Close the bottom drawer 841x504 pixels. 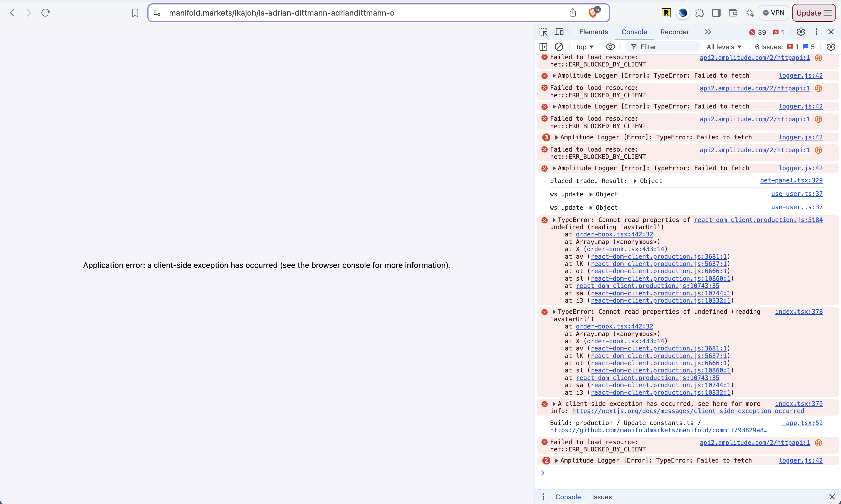832,497
